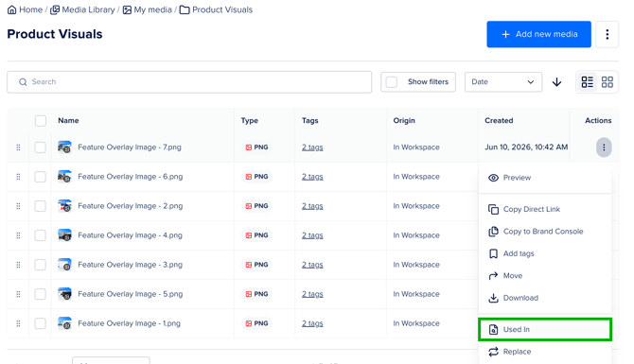634x364 pixels.
Task: Select Add tags from the actions menu
Action: (x=545, y=253)
